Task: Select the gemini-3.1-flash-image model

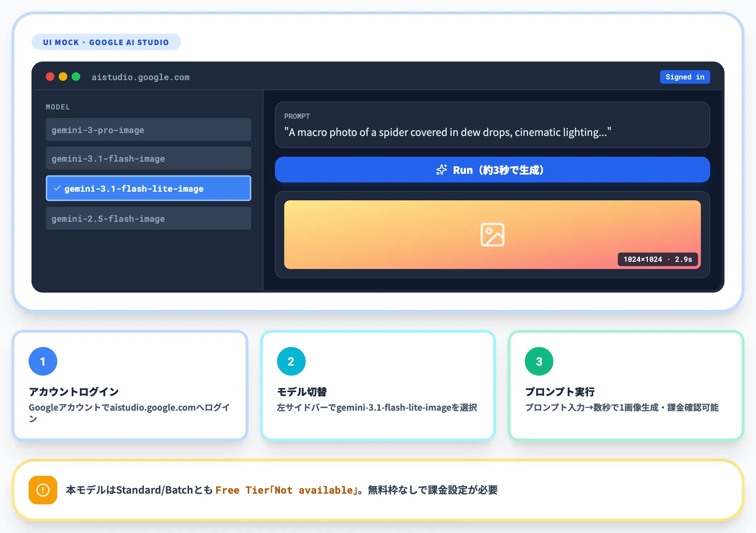Action: (x=148, y=158)
